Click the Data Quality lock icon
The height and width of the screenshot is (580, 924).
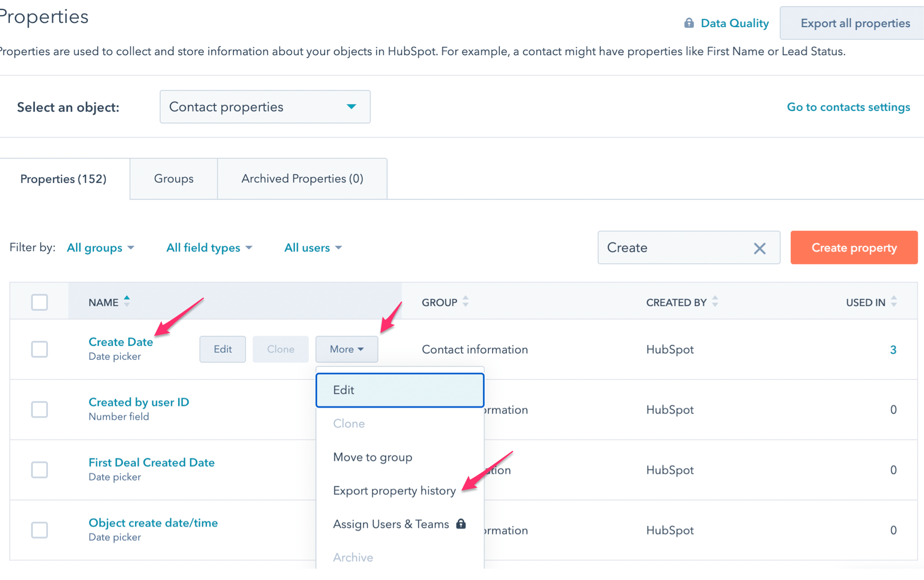pos(689,23)
